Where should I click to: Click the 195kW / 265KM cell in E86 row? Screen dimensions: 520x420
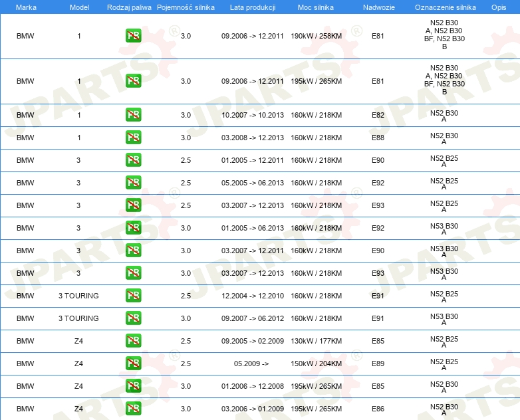[x=316, y=409]
